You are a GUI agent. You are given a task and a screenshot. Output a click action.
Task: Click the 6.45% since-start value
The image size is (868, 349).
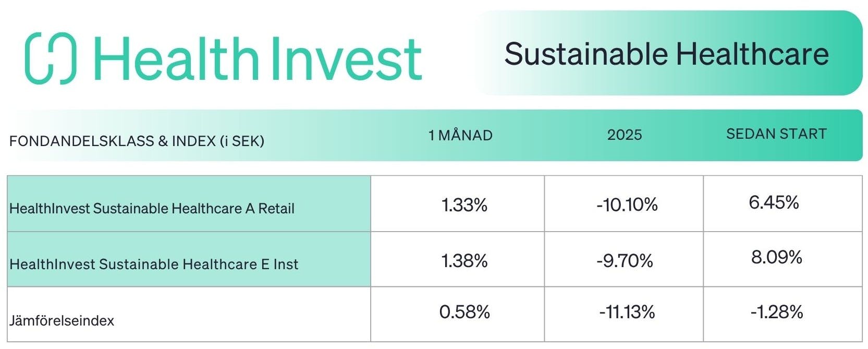tap(774, 202)
